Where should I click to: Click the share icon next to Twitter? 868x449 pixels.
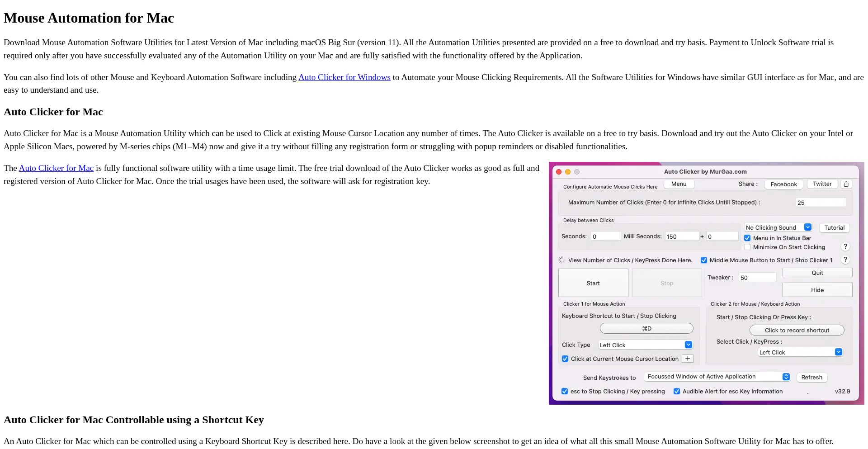pos(846,184)
